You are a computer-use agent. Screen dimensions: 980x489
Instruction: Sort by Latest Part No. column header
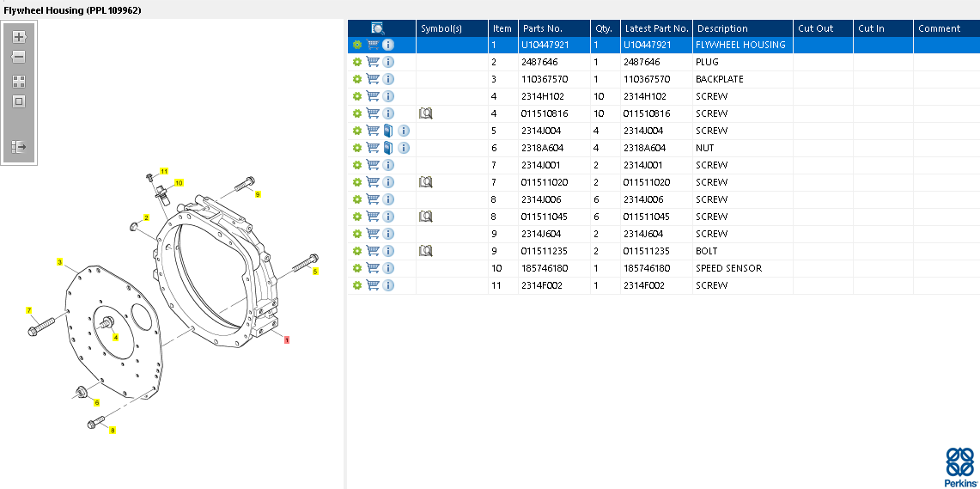656,28
